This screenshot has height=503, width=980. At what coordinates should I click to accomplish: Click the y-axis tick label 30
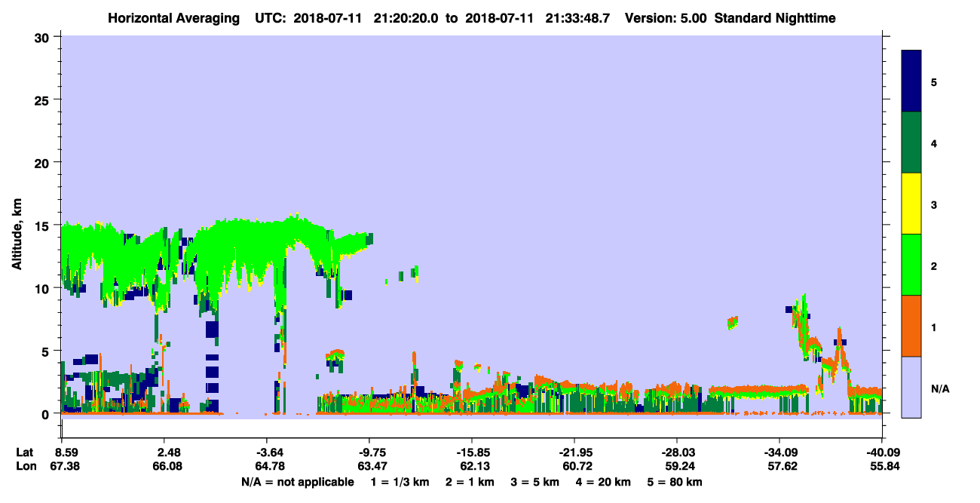[43, 38]
